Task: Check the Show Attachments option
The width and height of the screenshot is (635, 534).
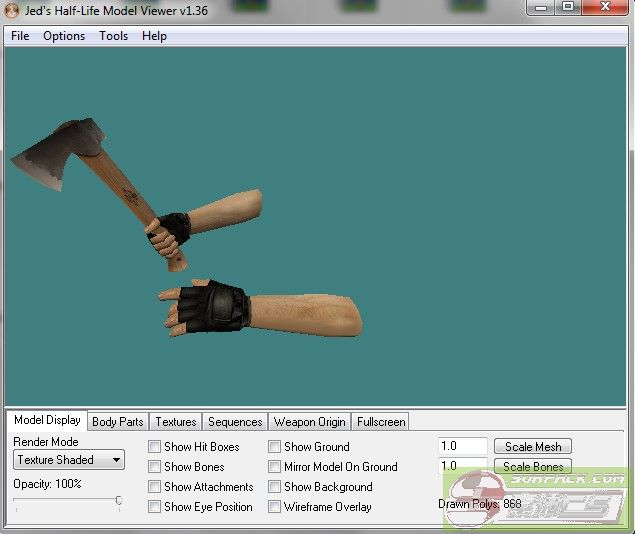Action: 155,487
